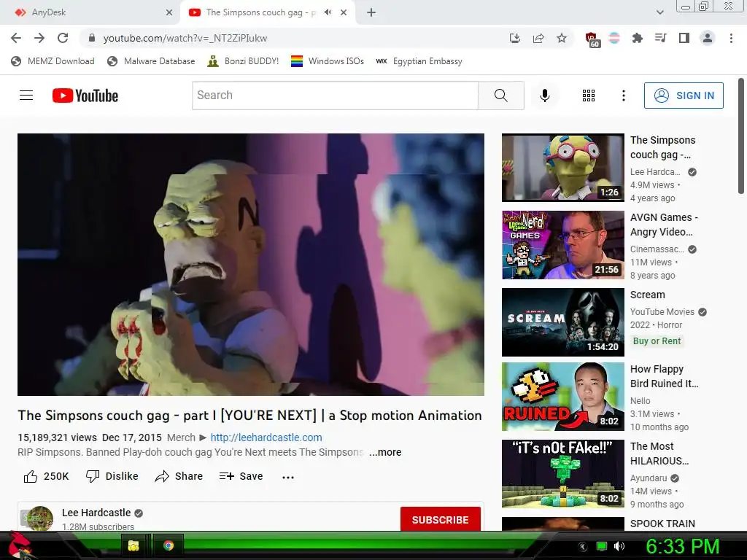Click the page vertical scrollbar

tap(741, 136)
